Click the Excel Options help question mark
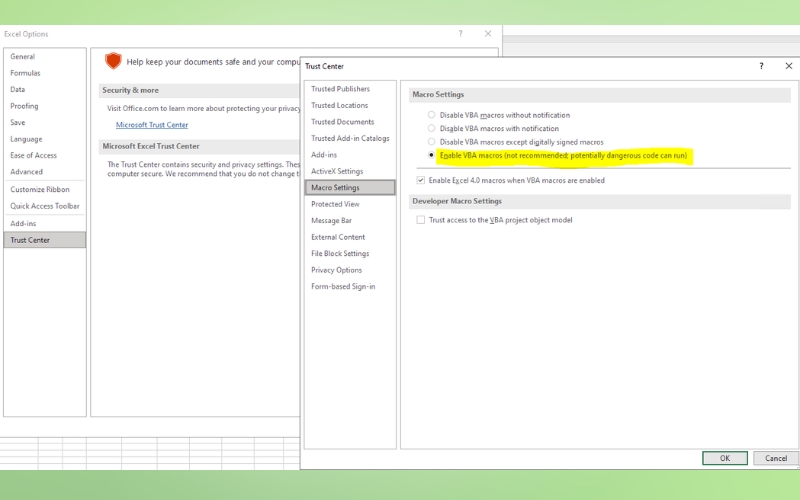Image resolution: width=800 pixels, height=500 pixels. [x=460, y=34]
